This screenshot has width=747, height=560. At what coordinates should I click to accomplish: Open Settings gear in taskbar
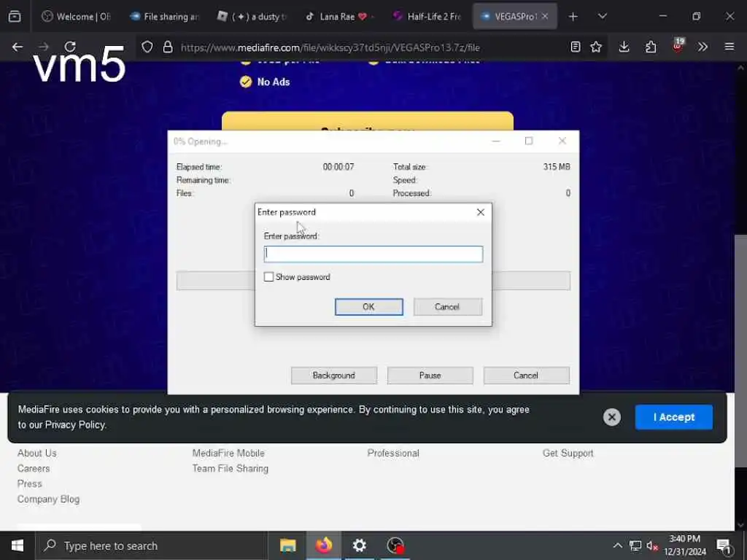(x=360, y=545)
